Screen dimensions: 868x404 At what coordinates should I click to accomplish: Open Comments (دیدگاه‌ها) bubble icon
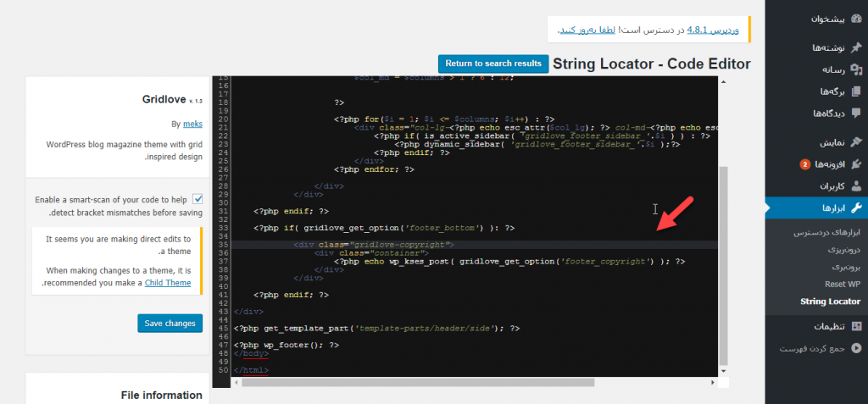click(x=855, y=113)
